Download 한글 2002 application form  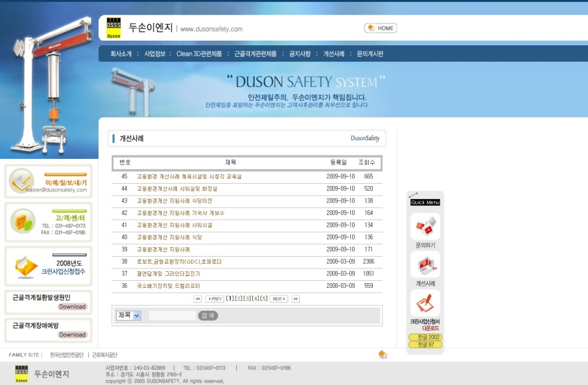click(x=425, y=337)
